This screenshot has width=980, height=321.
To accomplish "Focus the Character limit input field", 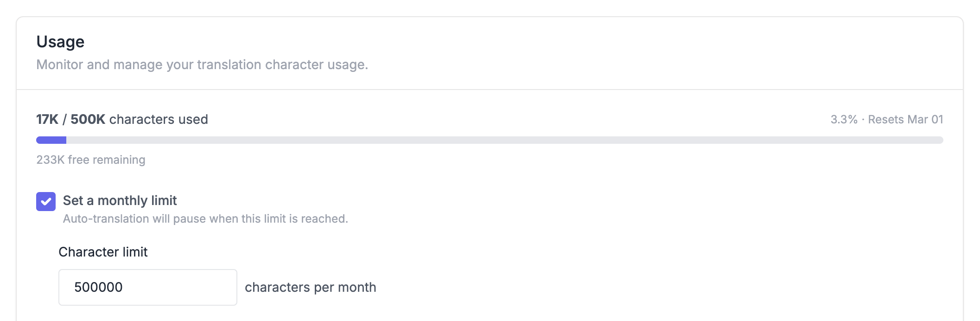I will point(147,287).
